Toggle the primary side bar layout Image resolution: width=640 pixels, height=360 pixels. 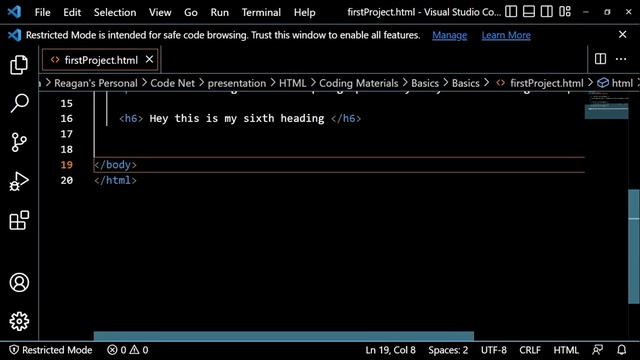click(x=511, y=12)
